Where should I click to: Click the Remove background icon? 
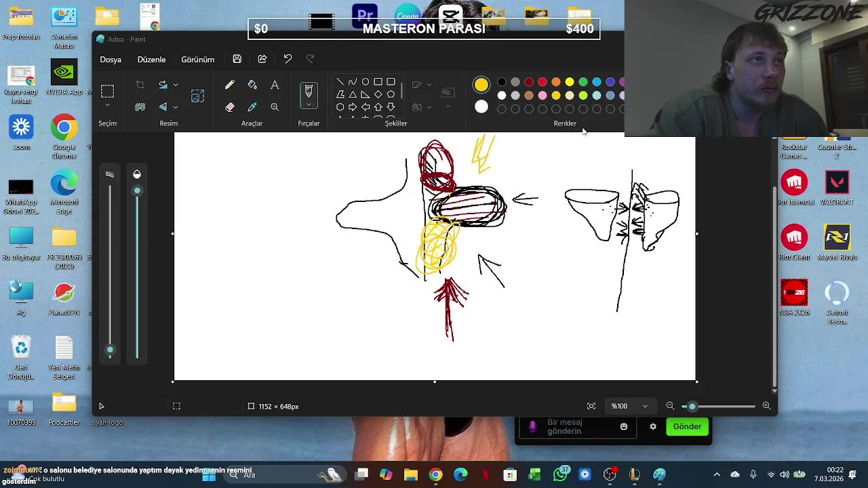click(x=140, y=107)
